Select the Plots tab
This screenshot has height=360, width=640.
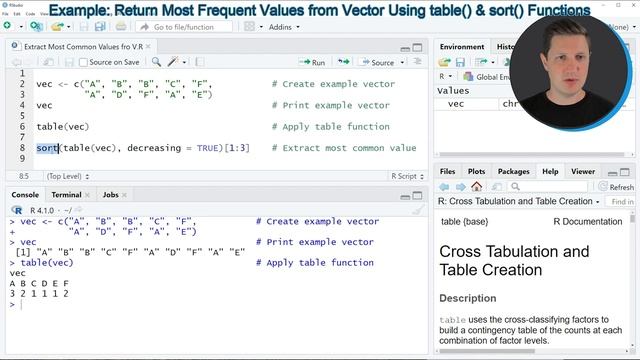(x=476, y=171)
